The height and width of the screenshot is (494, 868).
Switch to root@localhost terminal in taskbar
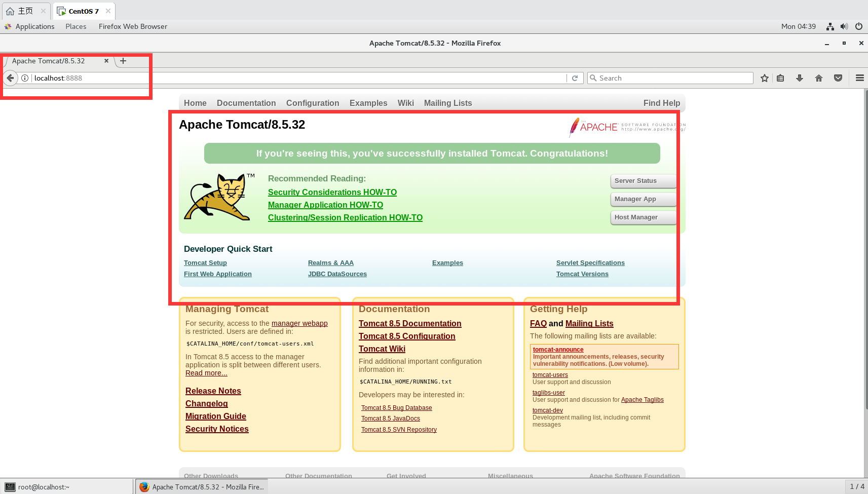(67, 487)
